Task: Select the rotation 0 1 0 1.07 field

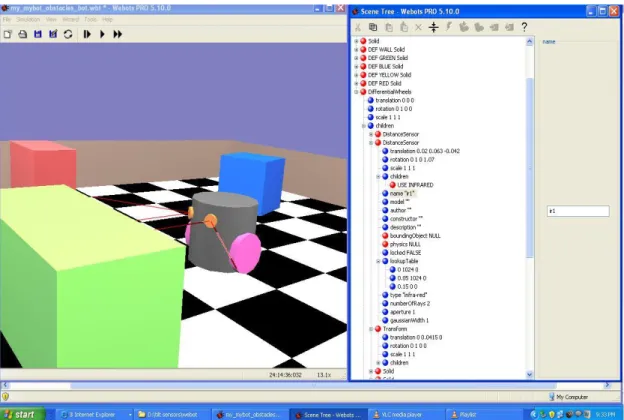Action: click(412, 160)
